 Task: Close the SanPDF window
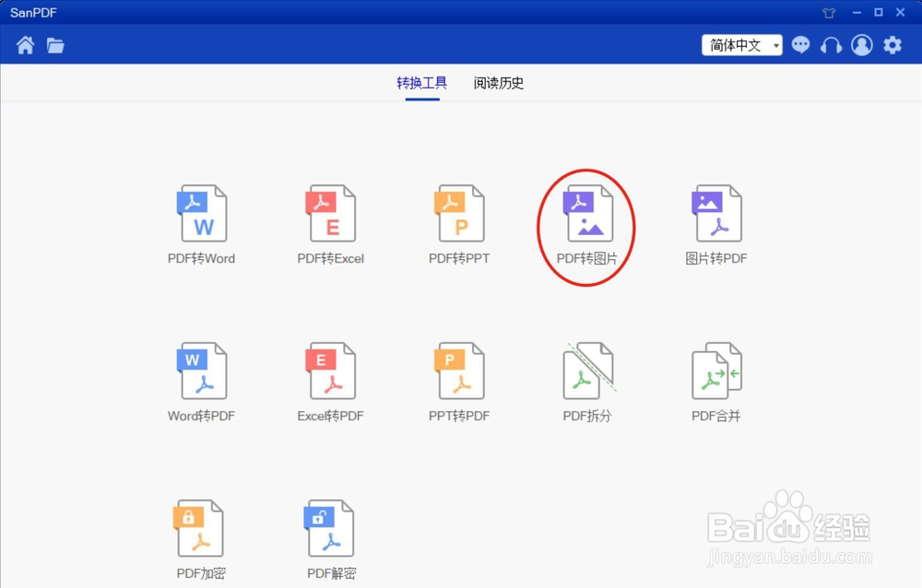click(900, 12)
